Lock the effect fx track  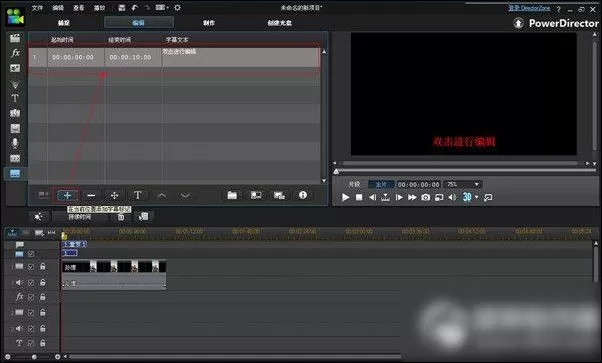[43, 297]
